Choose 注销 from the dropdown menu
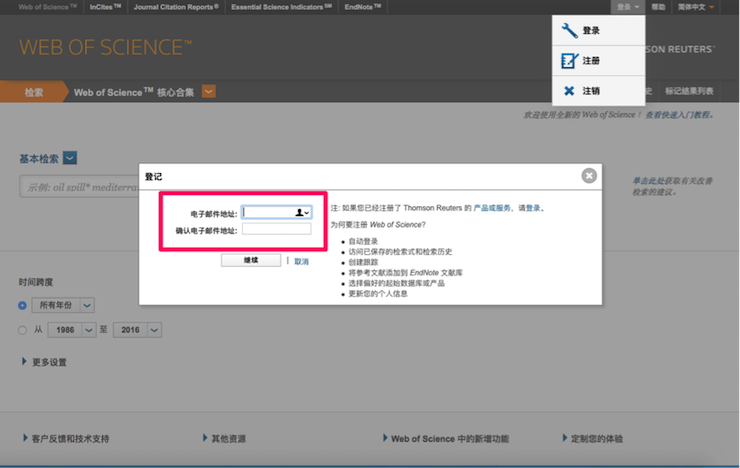 pos(598,91)
